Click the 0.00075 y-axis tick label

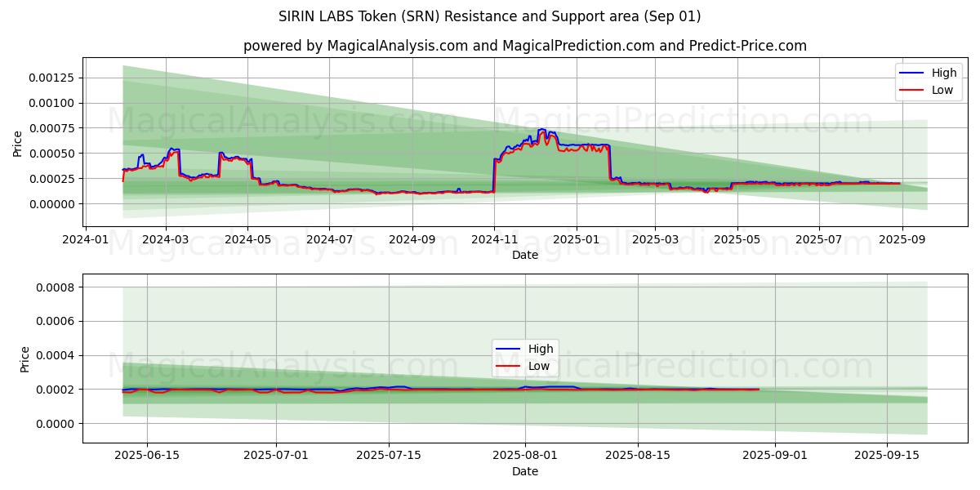(53, 128)
